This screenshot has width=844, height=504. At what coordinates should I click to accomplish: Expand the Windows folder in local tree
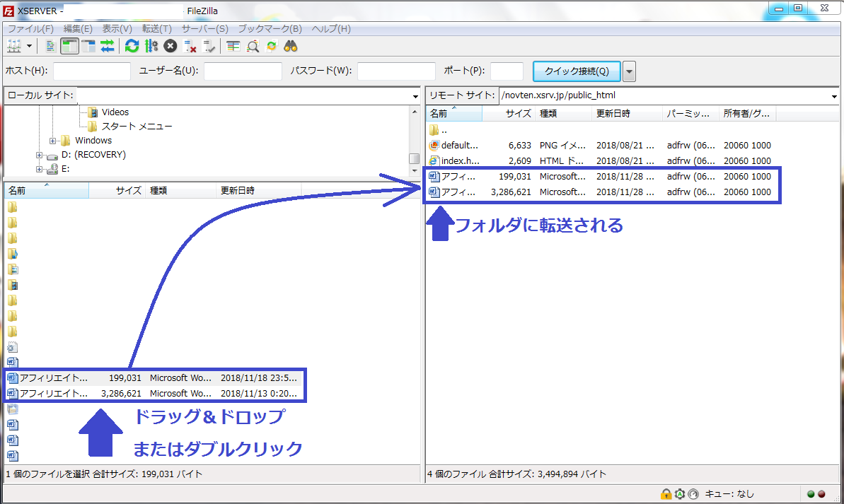53,141
